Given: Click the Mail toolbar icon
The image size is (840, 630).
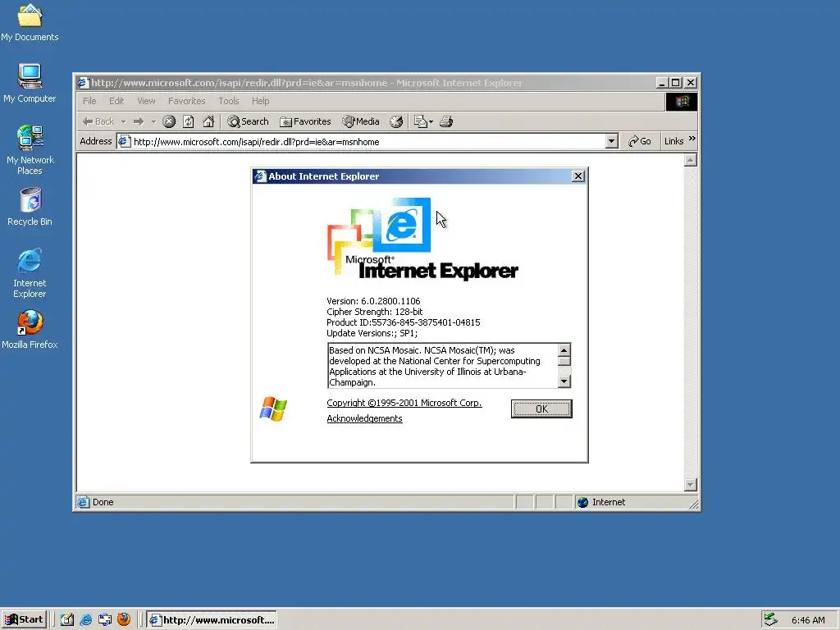Looking at the screenshot, I should click(x=421, y=121).
